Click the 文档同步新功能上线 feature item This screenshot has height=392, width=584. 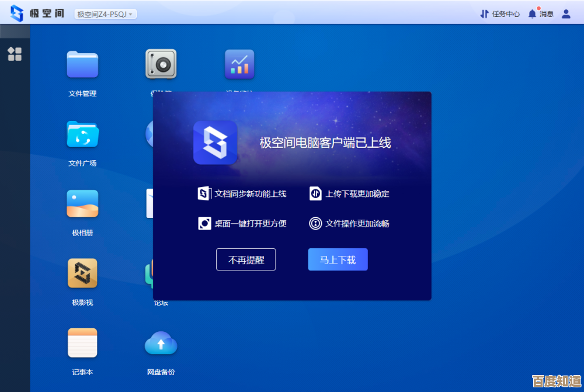(x=242, y=193)
